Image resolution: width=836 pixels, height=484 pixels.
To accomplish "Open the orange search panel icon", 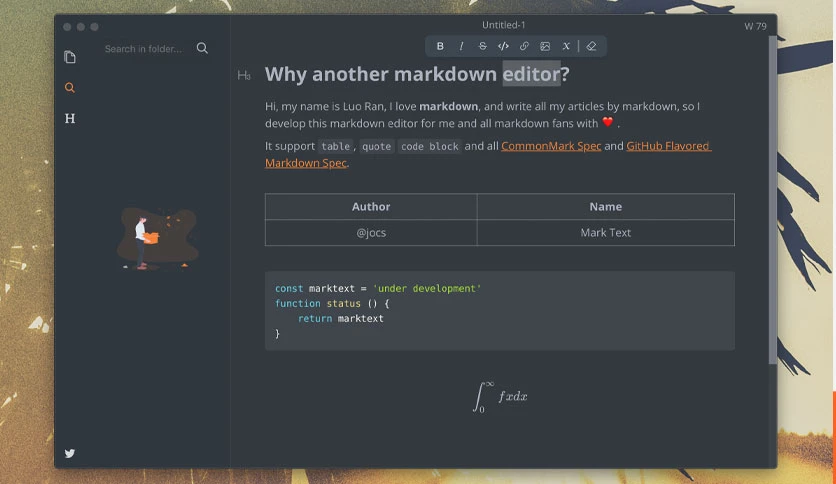I will 70,87.
